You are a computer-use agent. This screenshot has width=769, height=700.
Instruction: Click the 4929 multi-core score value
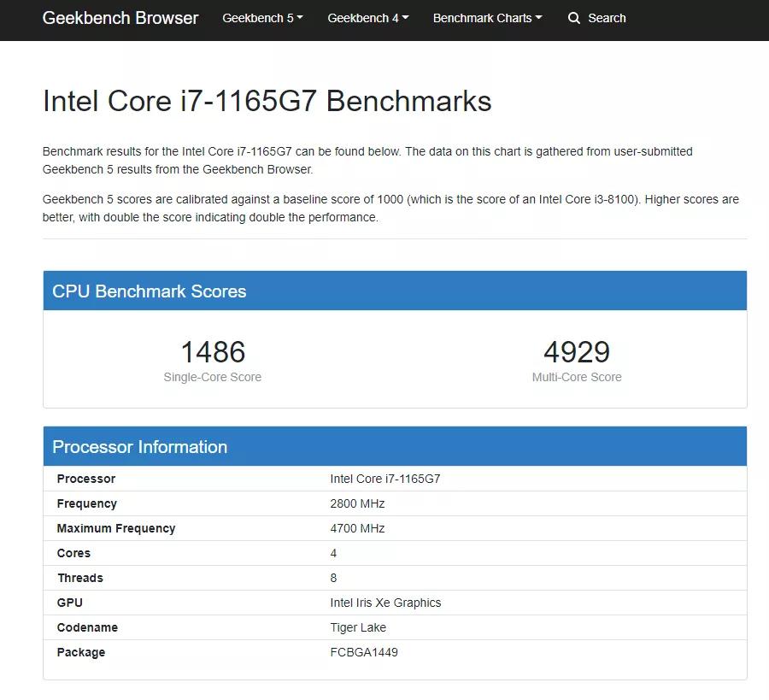tap(577, 352)
